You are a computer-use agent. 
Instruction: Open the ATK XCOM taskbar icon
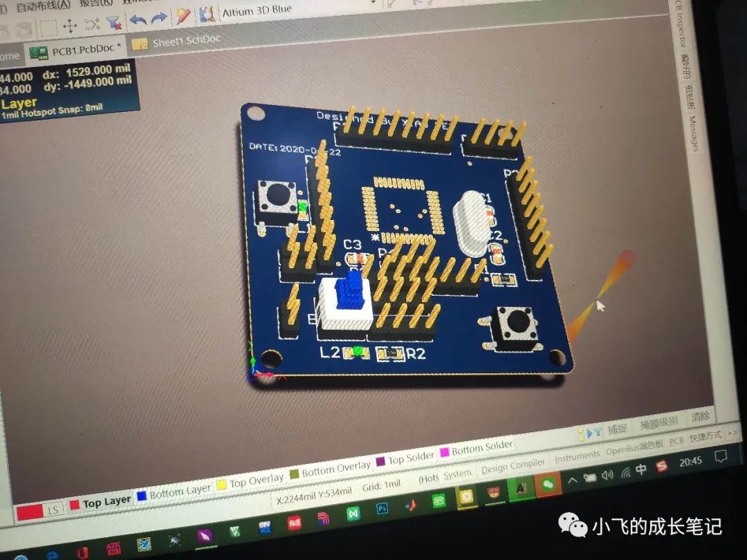(x=113, y=548)
